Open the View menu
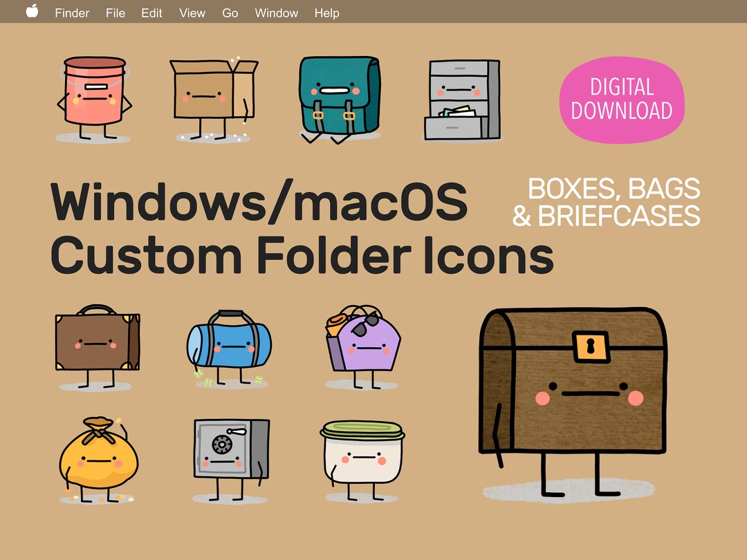The height and width of the screenshot is (560, 747). tap(192, 12)
